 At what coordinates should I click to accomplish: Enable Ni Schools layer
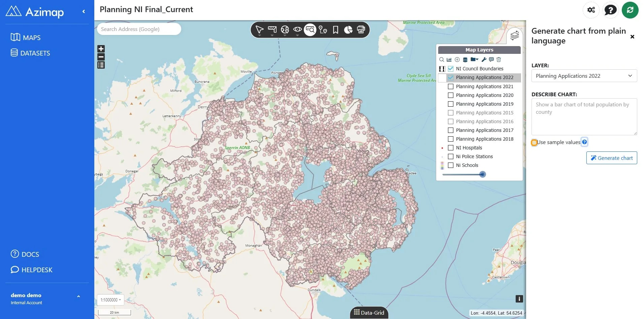tap(451, 165)
